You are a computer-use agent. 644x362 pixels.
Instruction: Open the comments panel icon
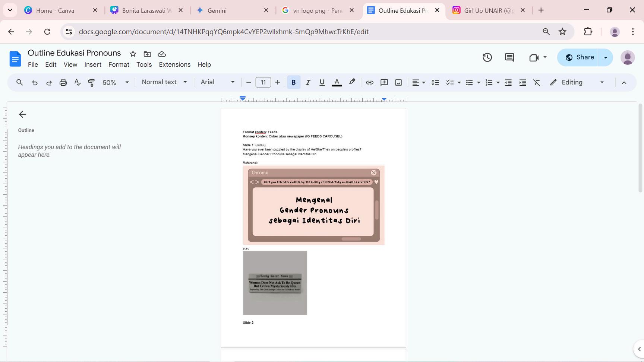[509, 57]
